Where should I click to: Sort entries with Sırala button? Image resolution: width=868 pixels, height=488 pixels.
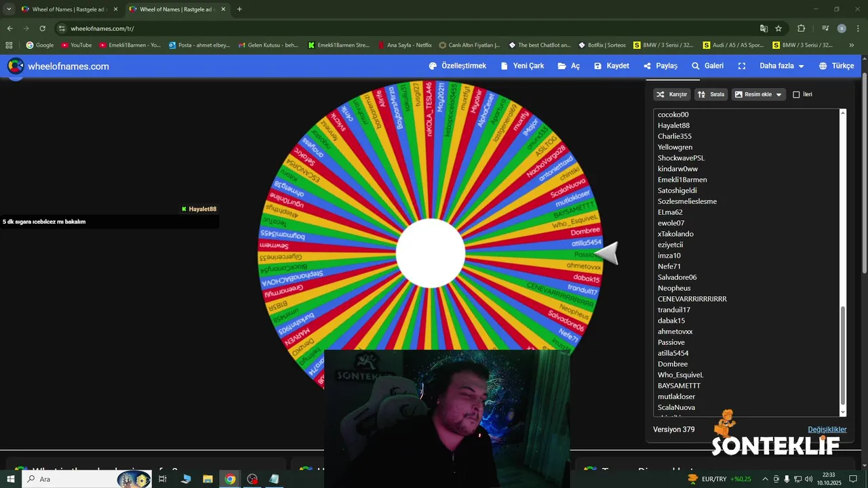(x=711, y=94)
